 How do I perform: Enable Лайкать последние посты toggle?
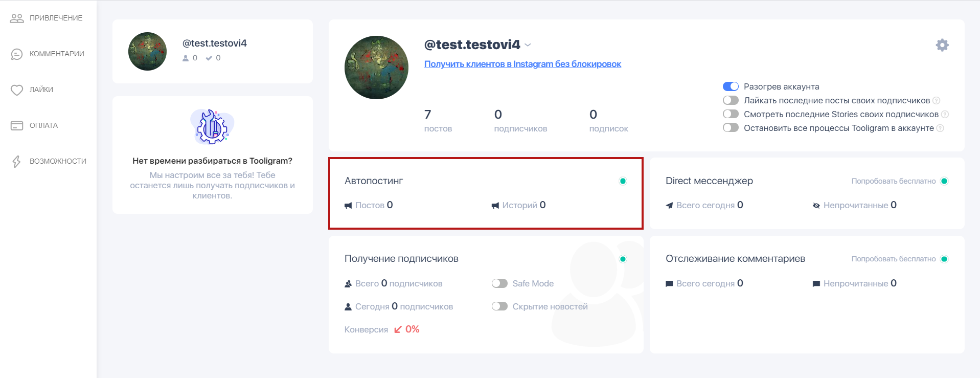click(x=731, y=100)
